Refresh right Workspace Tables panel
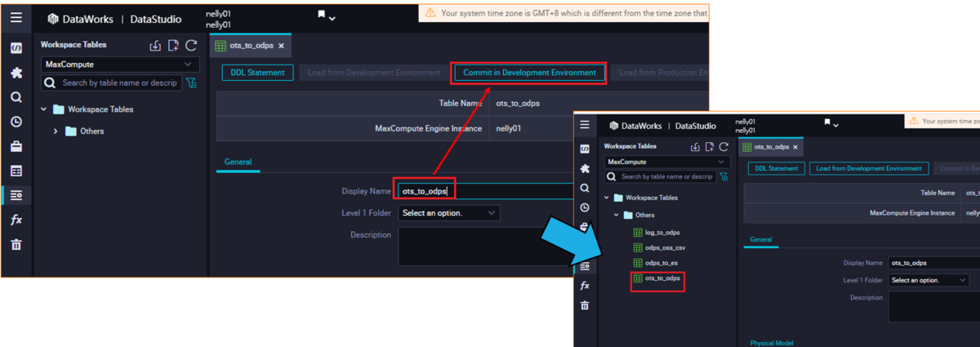This screenshot has width=980, height=347. pos(724,147)
